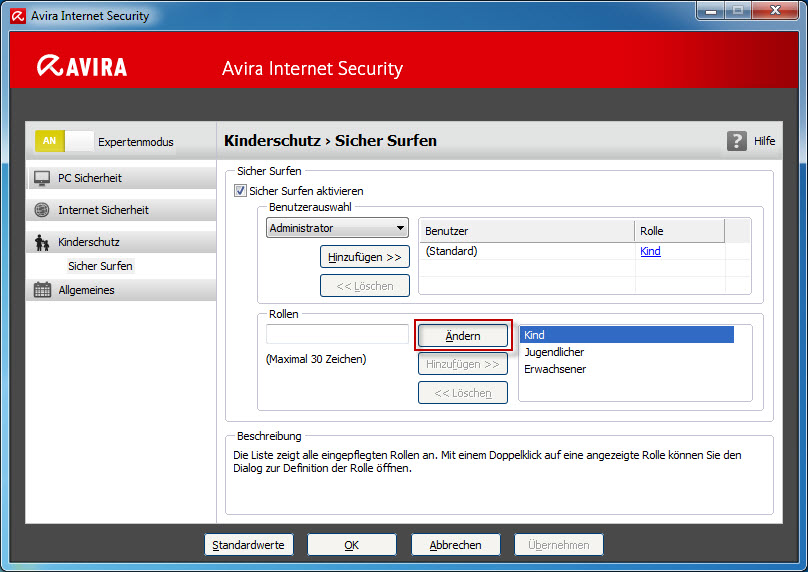This screenshot has width=808, height=572.
Task: Click the Internet Sicherheit globe icon
Action: (x=42, y=210)
